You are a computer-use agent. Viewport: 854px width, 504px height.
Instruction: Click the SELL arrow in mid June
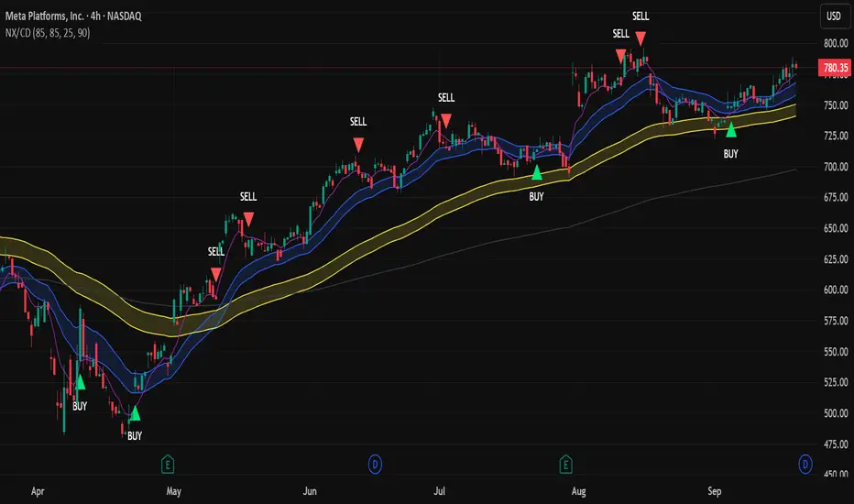pos(358,145)
